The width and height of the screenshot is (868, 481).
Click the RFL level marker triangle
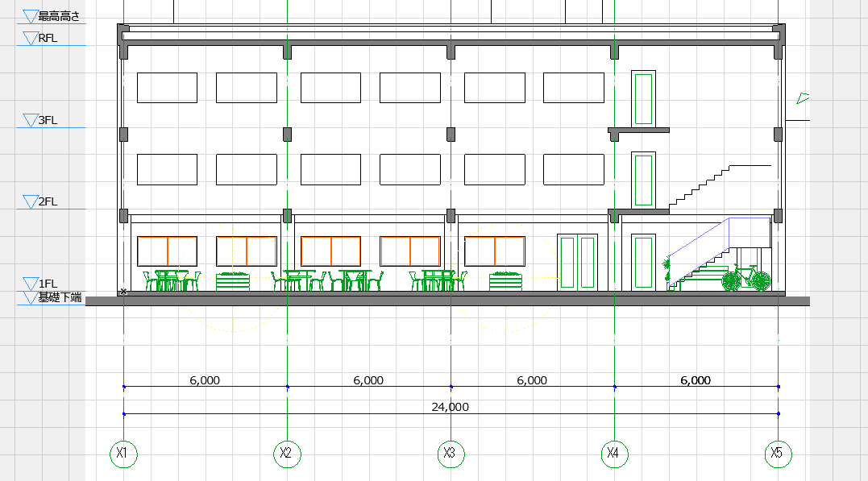pos(30,38)
